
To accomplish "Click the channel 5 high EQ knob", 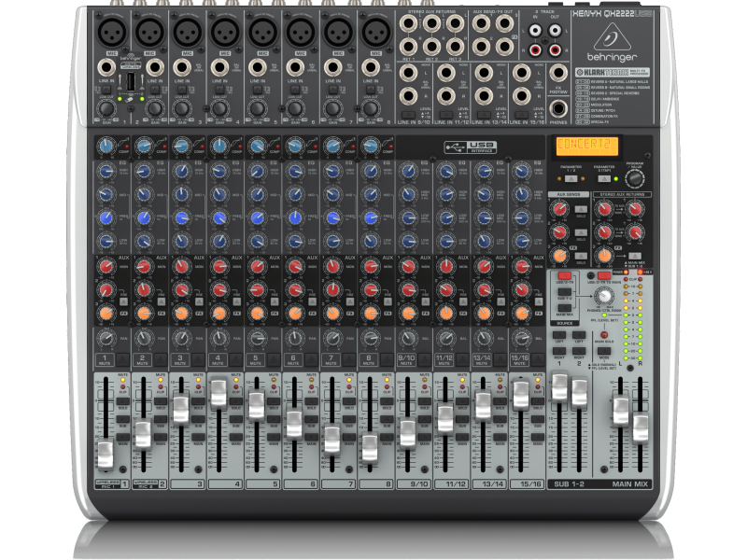I will point(258,171).
